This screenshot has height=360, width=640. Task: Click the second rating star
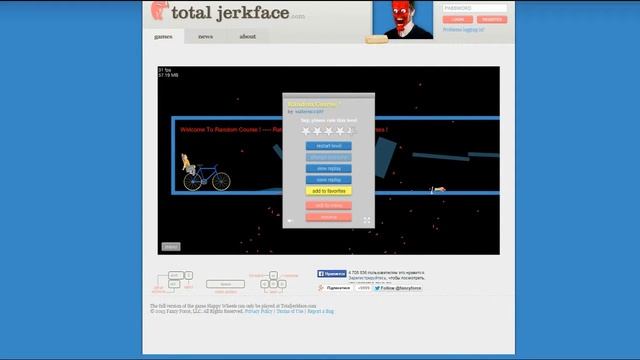coord(317,131)
